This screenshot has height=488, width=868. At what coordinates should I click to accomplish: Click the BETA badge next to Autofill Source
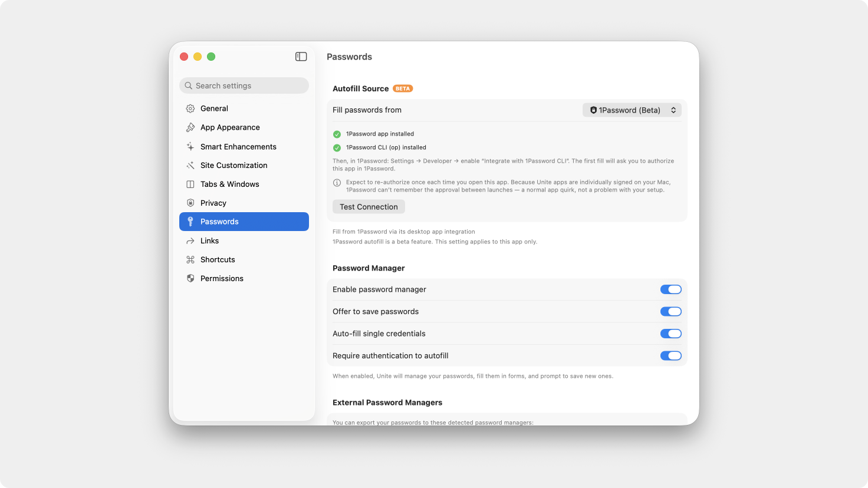click(403, 88)
